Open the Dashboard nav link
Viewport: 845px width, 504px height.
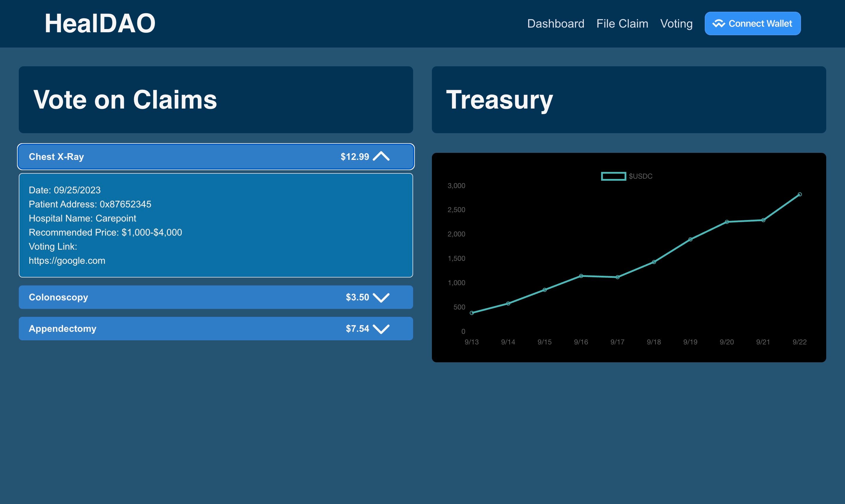click(556, 23)
